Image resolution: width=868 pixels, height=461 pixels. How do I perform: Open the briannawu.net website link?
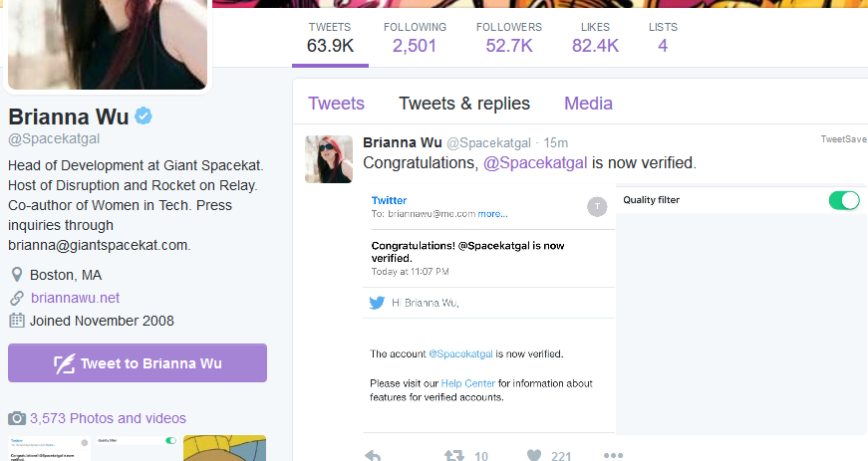76,298
